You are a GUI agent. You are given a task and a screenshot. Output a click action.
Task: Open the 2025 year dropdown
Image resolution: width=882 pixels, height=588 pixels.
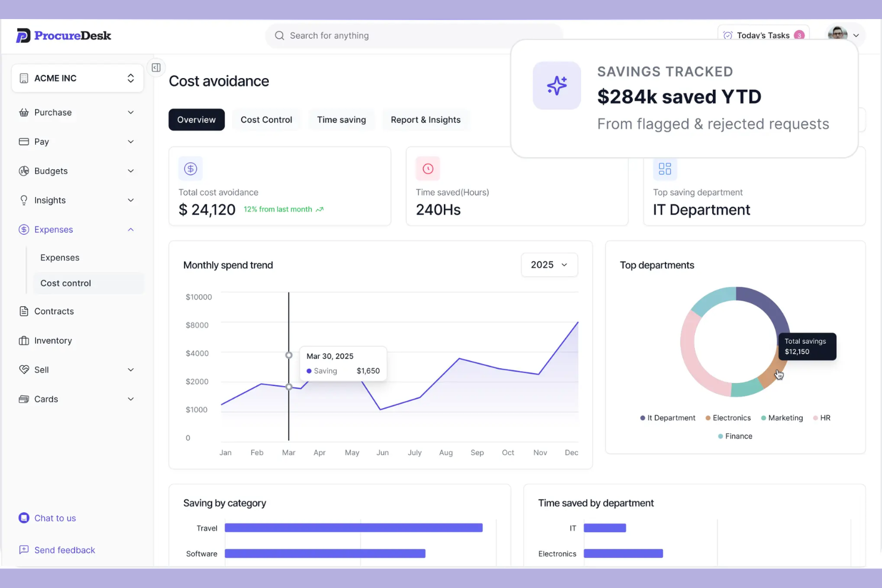coord(549,265)
